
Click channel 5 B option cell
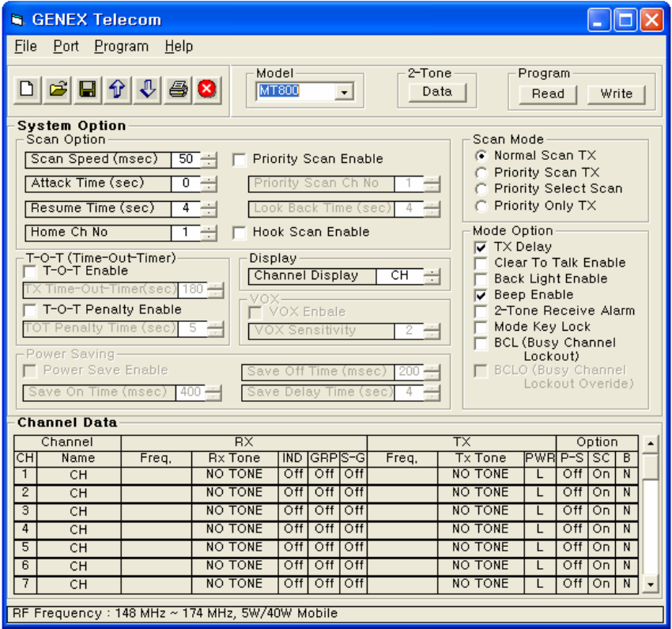(627, 548)
